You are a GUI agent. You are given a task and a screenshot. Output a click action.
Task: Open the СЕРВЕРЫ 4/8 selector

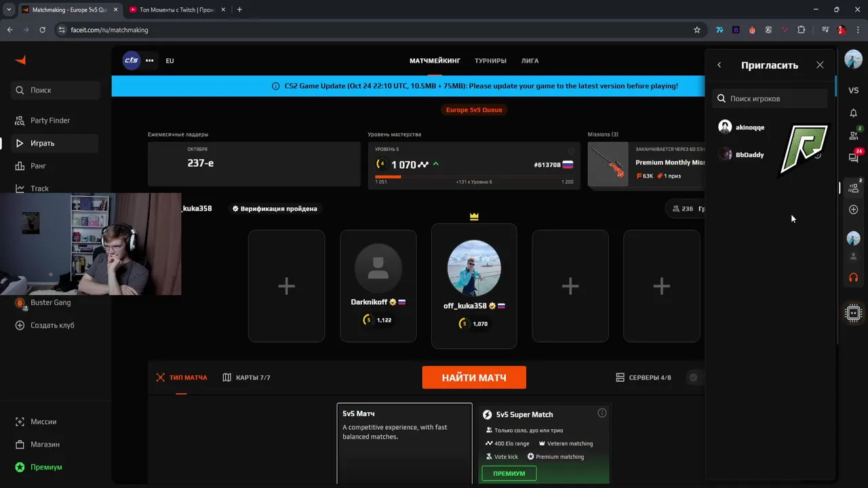tap(644, 378)
